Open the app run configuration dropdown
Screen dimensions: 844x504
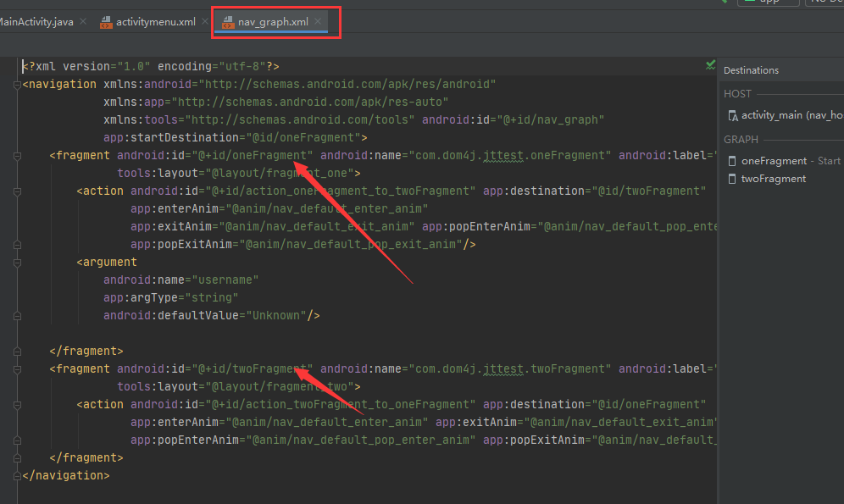(769, 3)
